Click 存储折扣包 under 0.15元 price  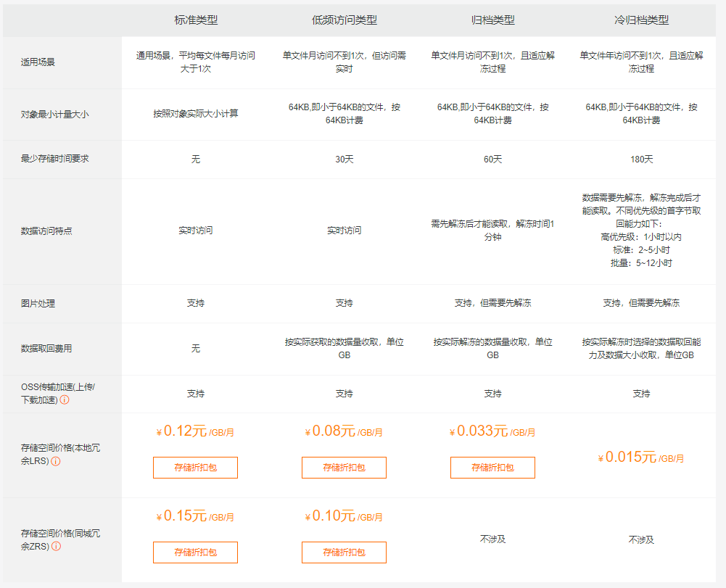[195, 552]
